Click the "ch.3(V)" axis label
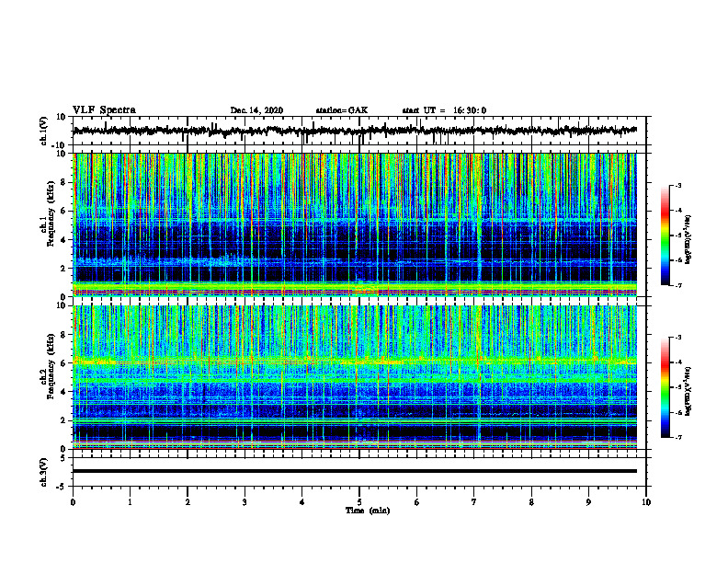728x563 pixels. point(44,472)
